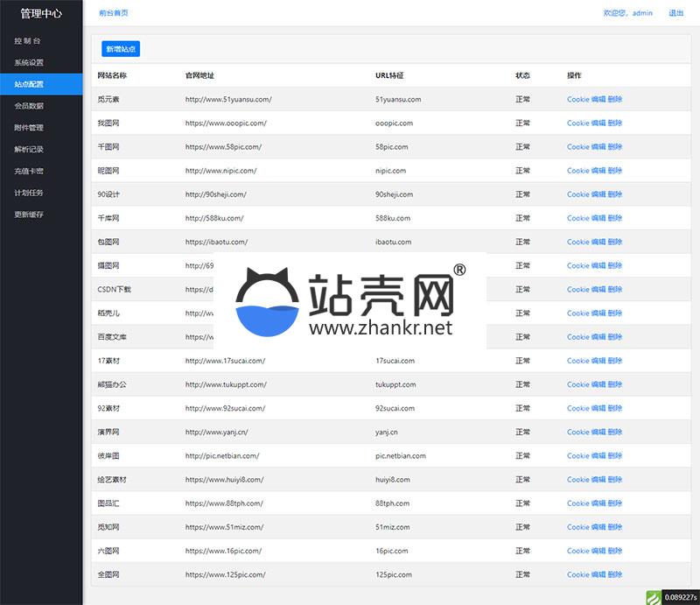The height and width of the screenshot is (605, 700).
Task: Open 计划任务 sidebar menu
Action: (29, 193)
